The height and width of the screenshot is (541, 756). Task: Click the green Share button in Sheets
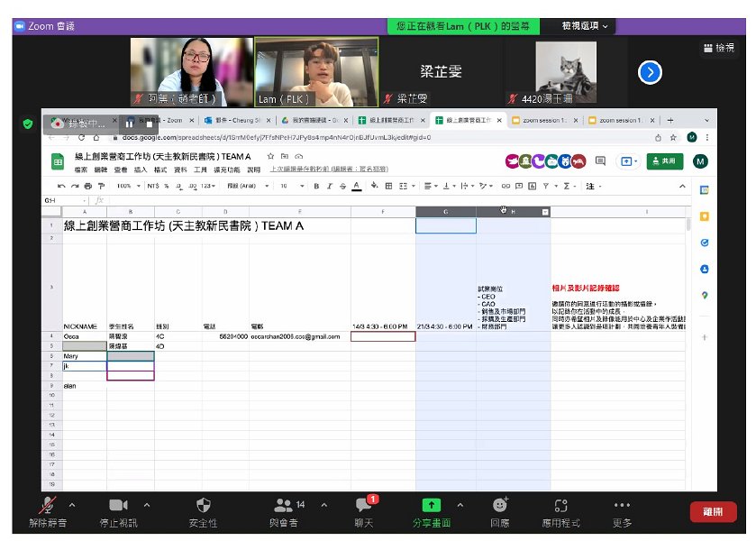tap(664, 161)
